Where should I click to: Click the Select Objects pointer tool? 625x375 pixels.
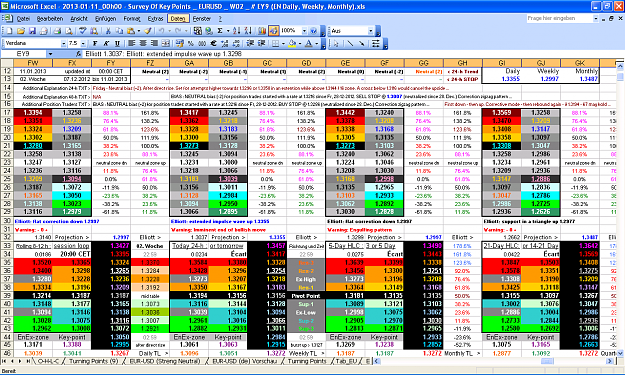(336, 43)
